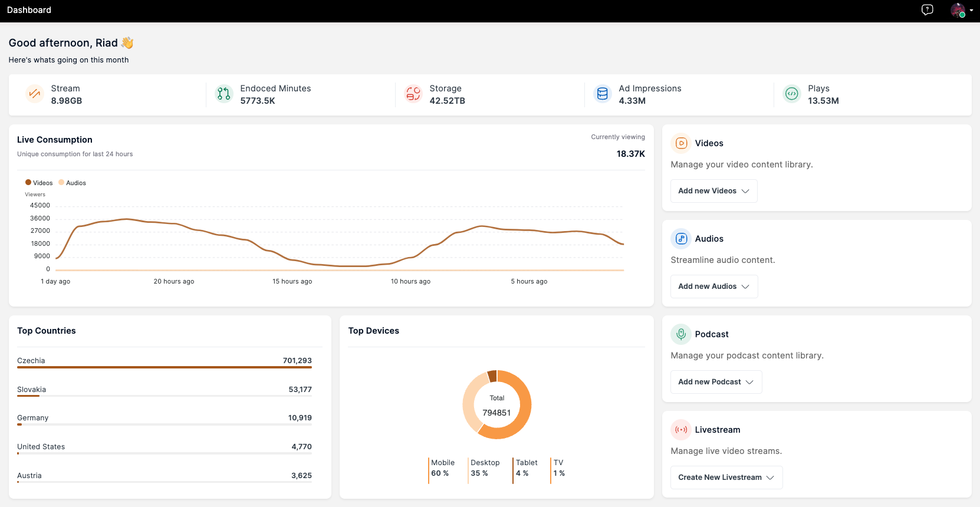Click the Ad Impressions database icon

pyautogui.click(x=603, y=94)
